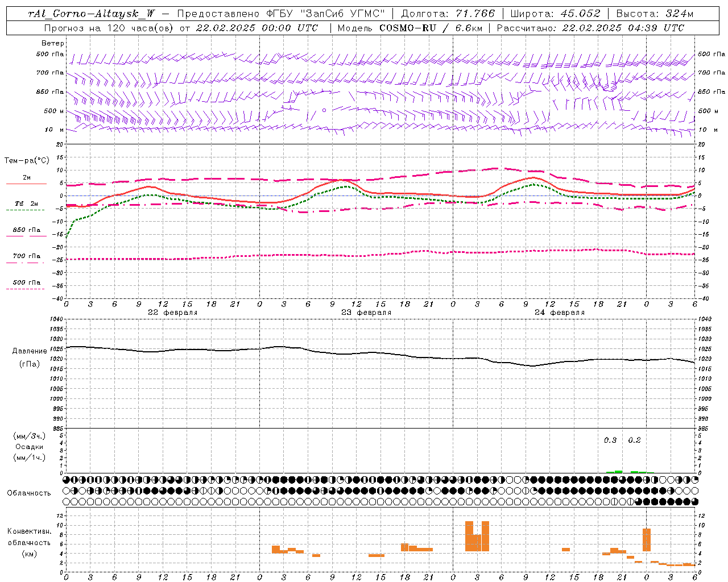The width and height of the screenshot is (728, 582).
Task: Click the Модель COSMO-RU / 6.6км label
Action: click(409, 28)
